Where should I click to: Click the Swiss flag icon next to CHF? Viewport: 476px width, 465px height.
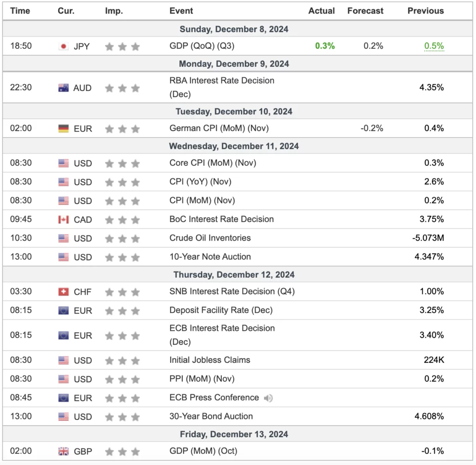[x=63, y=292]
